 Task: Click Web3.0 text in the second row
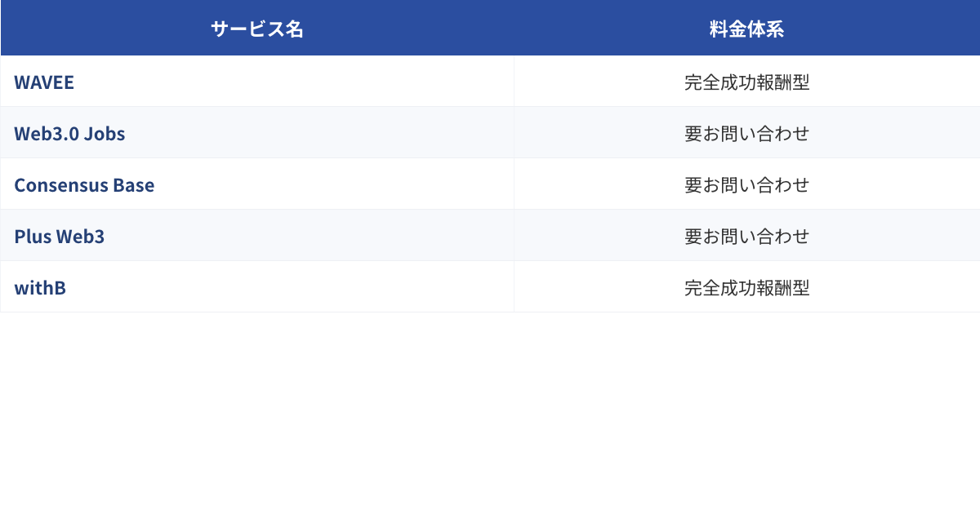[47, 134]
